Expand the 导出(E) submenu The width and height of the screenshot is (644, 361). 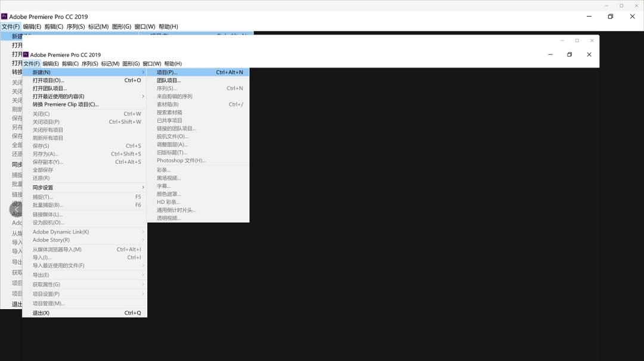click(x=85, y=275)
